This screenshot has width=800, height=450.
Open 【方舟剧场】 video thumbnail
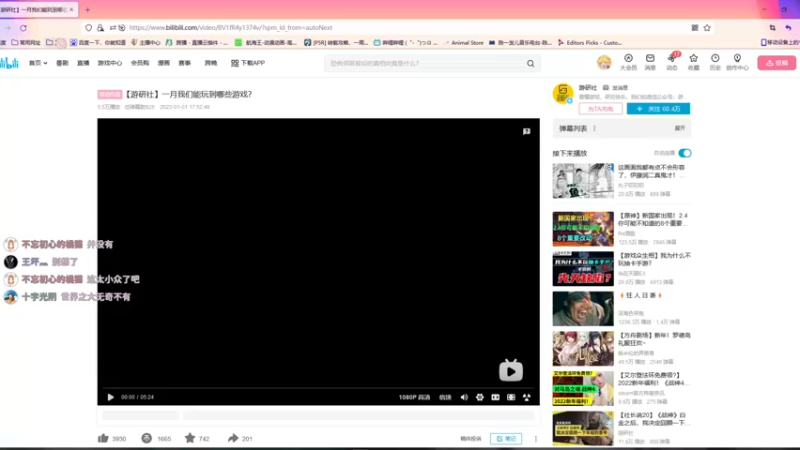[x=583, y=348]
